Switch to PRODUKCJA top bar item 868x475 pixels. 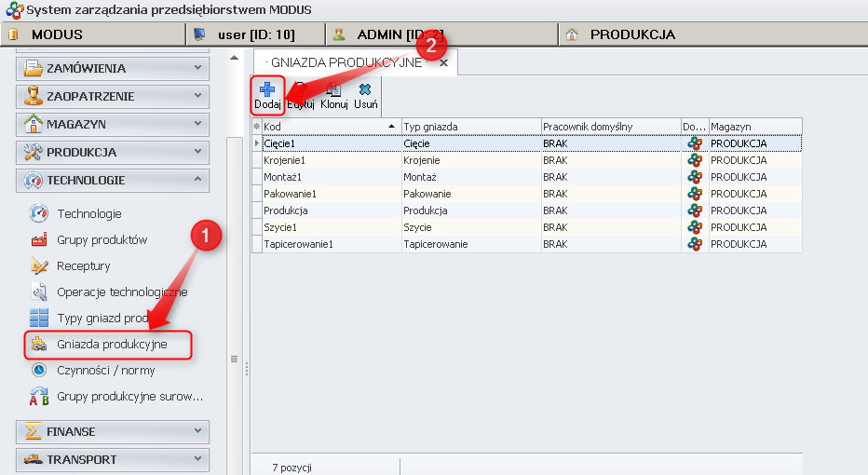(x=631, y=34)
